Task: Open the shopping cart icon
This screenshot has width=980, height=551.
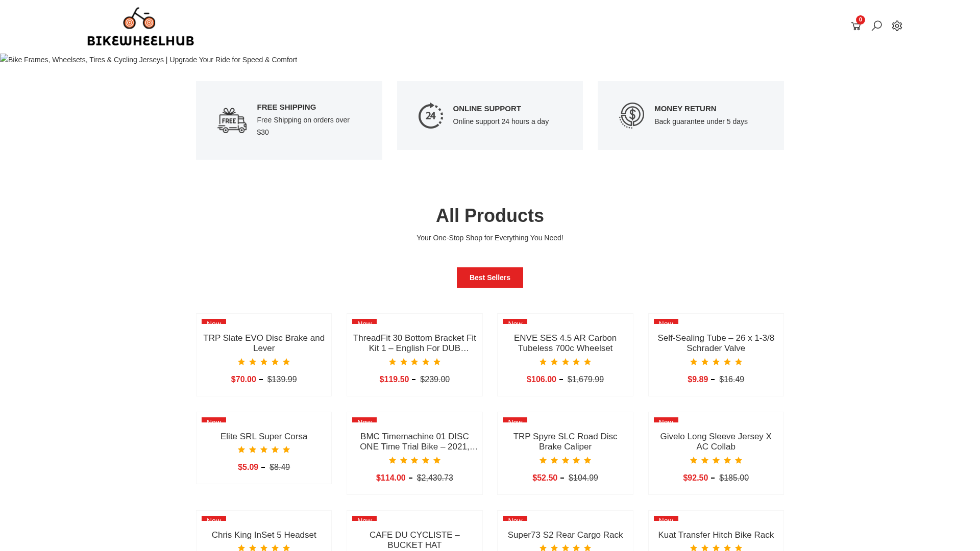Action: (856, 26)
